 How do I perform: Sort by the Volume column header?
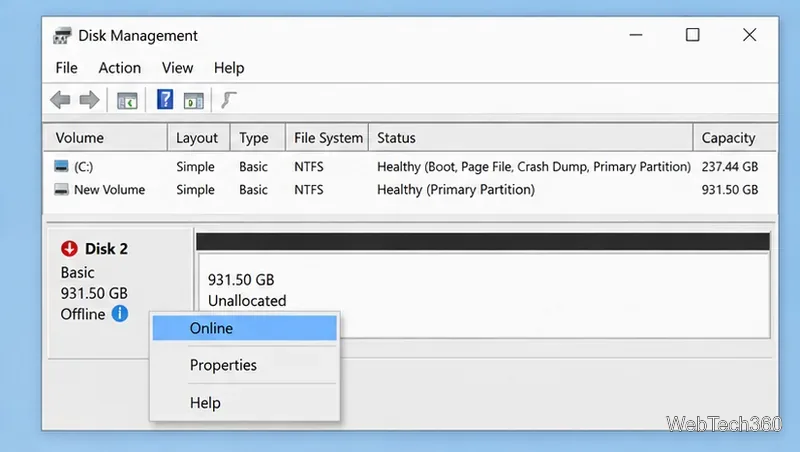point(105,138)
